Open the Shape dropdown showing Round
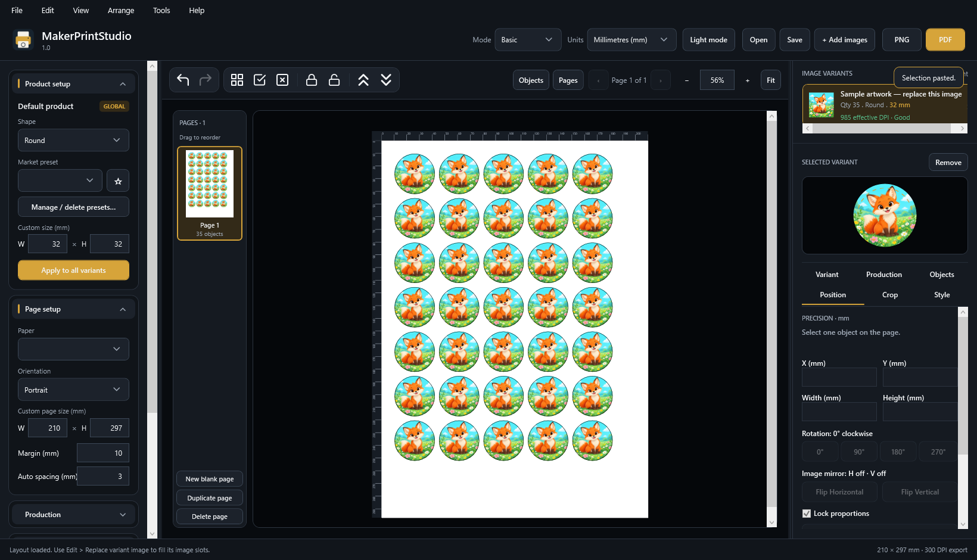This screenshot has width=977, height=560. click(x=73, y=141)
